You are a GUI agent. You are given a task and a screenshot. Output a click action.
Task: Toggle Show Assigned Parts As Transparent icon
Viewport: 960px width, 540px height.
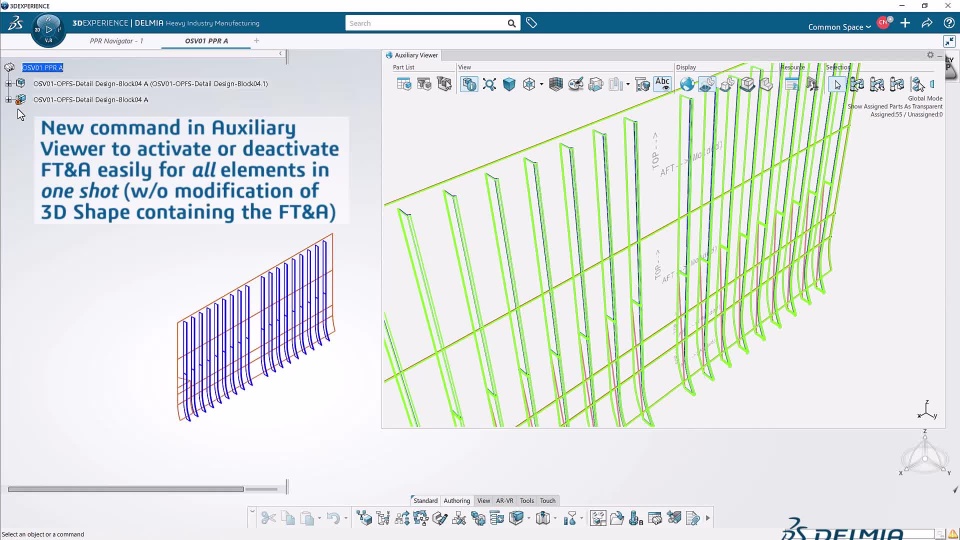pyautogui.click(x=707, y=84)
